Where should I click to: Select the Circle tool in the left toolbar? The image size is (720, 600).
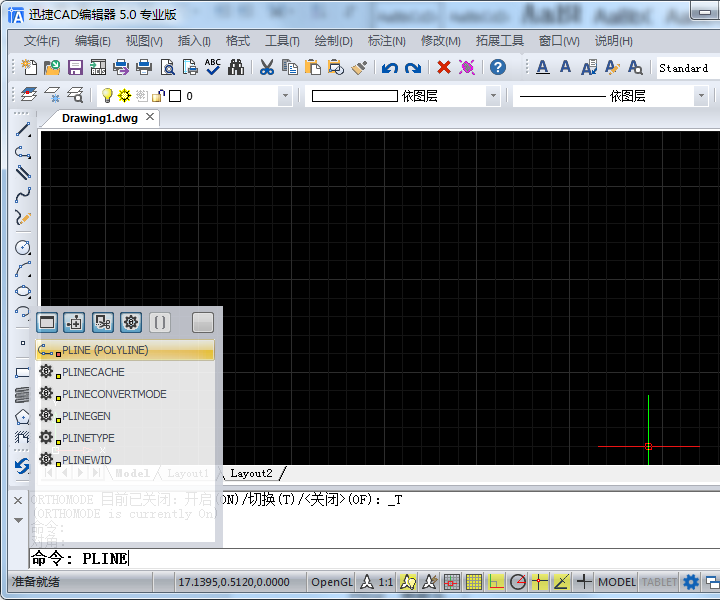(x=23, y=247)
